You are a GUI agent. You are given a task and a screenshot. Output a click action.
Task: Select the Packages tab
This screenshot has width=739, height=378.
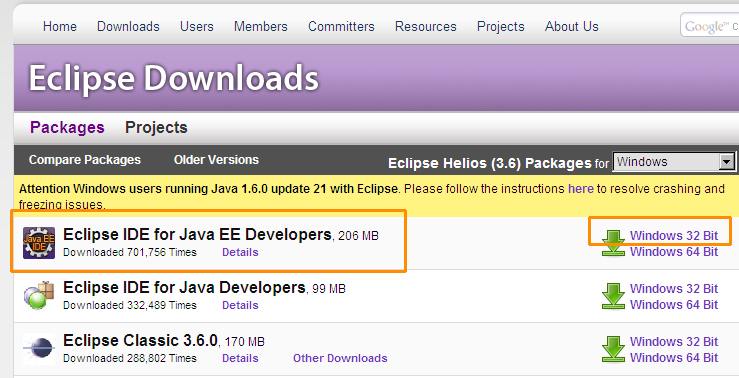[67, 127]
